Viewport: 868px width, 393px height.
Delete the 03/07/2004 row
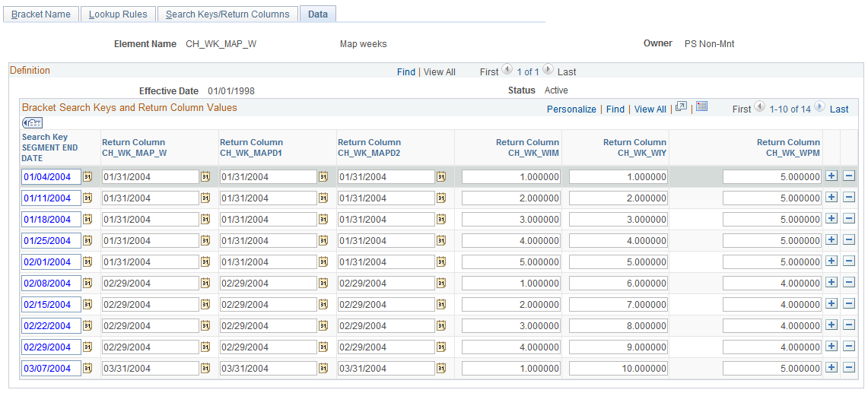[x=849, y=368]
